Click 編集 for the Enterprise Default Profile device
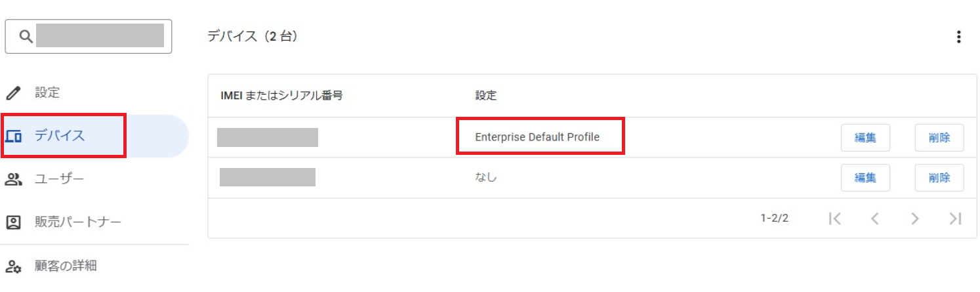Screen dimensions: 980x292 tap(866, 138)
